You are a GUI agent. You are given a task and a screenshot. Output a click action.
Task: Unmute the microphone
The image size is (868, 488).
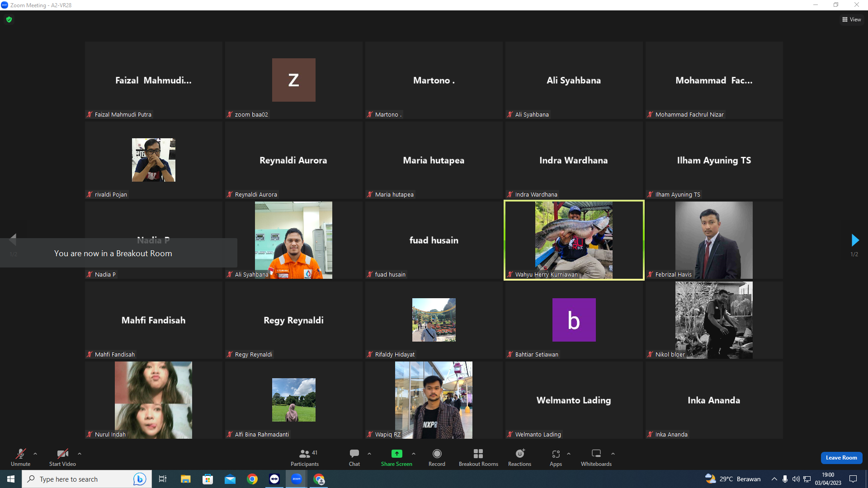click(21, 457)
